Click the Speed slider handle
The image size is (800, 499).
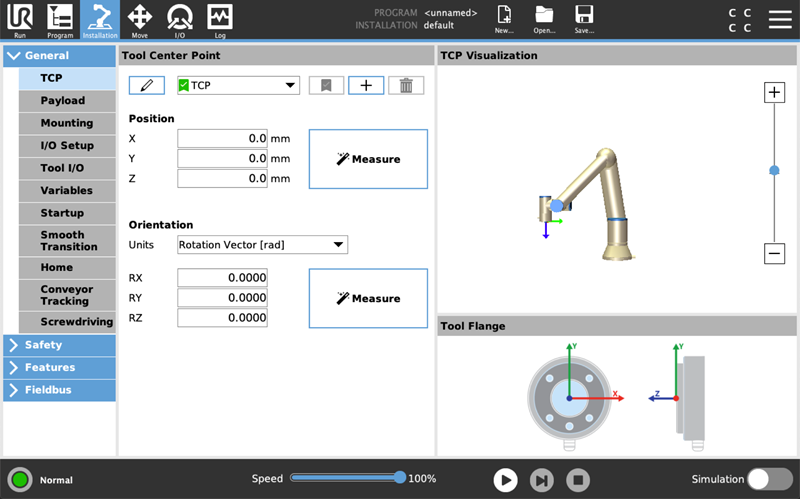[400, 478]
